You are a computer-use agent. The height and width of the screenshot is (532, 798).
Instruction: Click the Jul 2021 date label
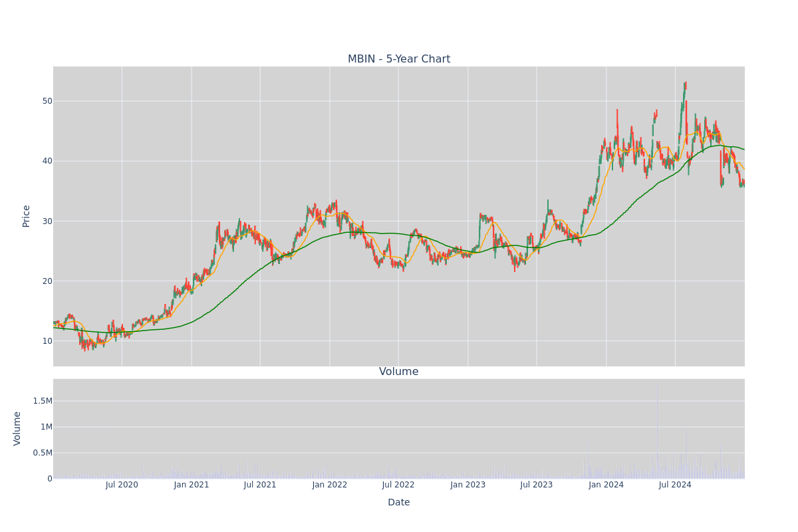click(260, 485)
